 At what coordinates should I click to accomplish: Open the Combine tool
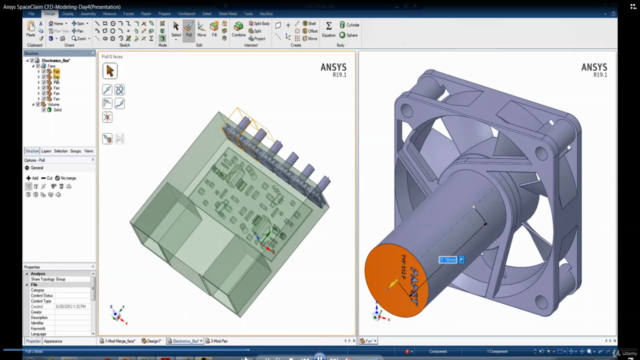click(238, 30)
